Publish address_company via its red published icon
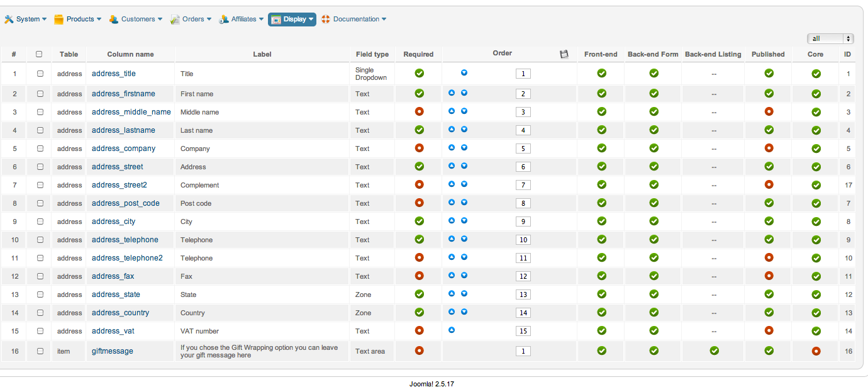The height and width of the screenshot is (387, 868). (769, 148)
